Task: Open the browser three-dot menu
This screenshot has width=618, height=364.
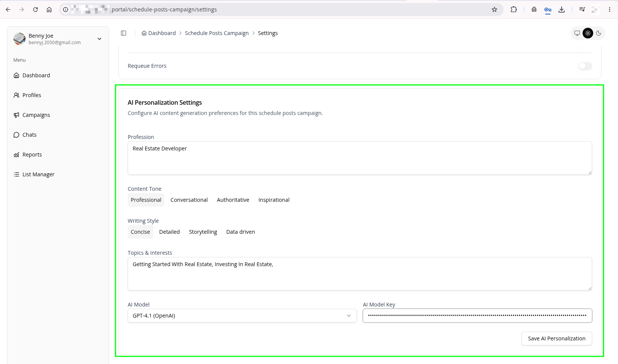Action: tap(610, 10)
